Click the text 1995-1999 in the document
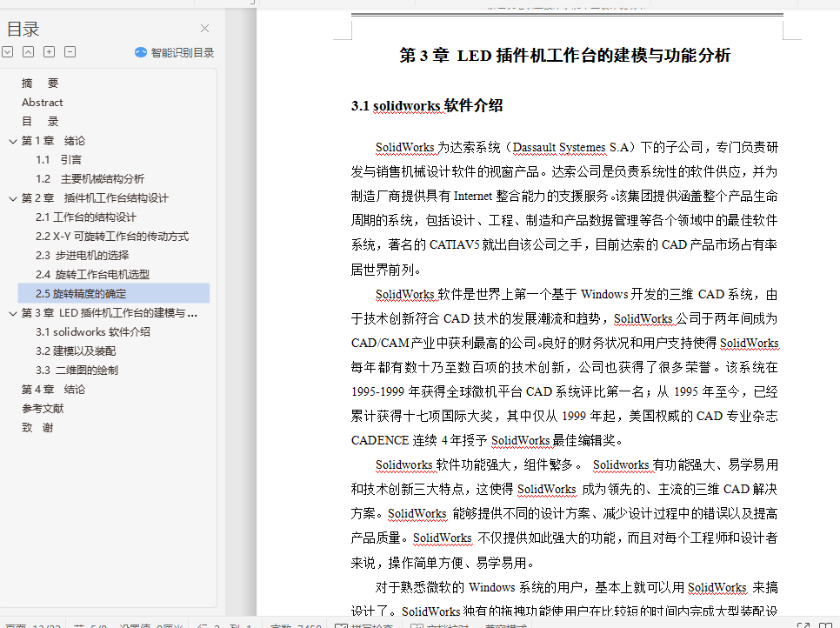840x628 pixels. pos(377,391)
